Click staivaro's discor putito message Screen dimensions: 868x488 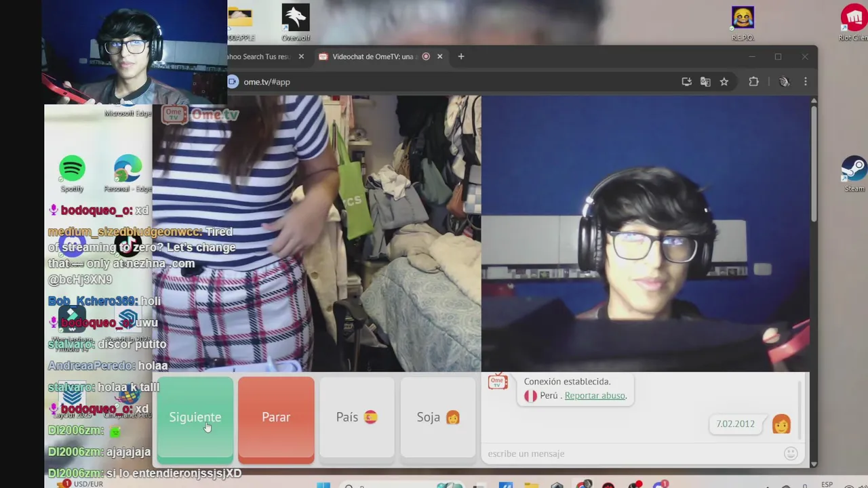click(x=107, y=344)
